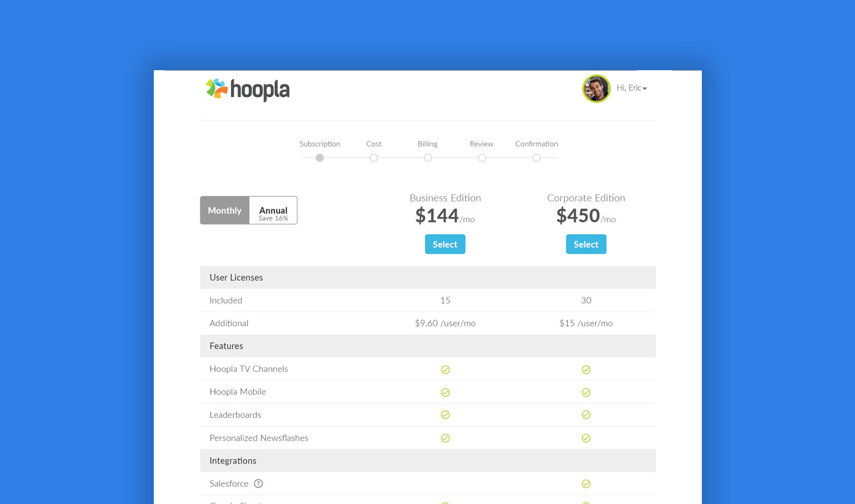
Task: Open the Hi, Eric account dropdown
Action: click(632, 88)
